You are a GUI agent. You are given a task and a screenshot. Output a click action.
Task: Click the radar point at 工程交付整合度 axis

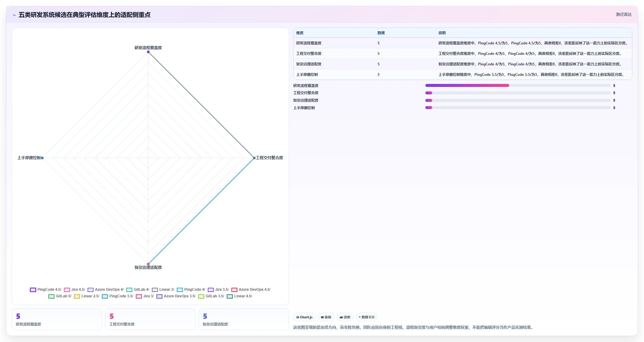(254, 158)
